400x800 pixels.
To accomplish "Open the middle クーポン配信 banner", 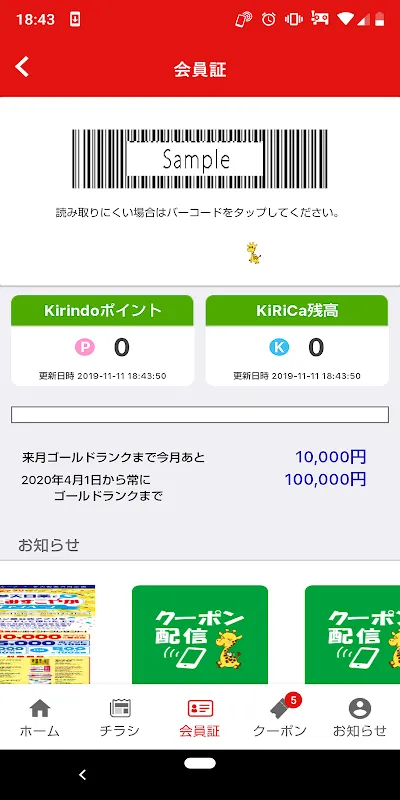I will click(200, 634).
